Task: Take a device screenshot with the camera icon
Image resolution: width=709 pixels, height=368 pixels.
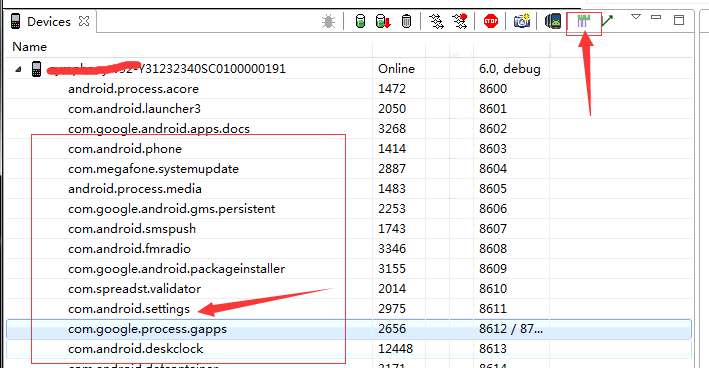Action: [521, 21]
